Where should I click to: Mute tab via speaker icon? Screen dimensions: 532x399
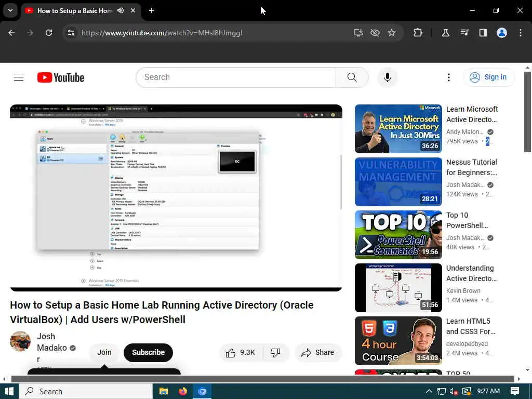tap(121, 10)
